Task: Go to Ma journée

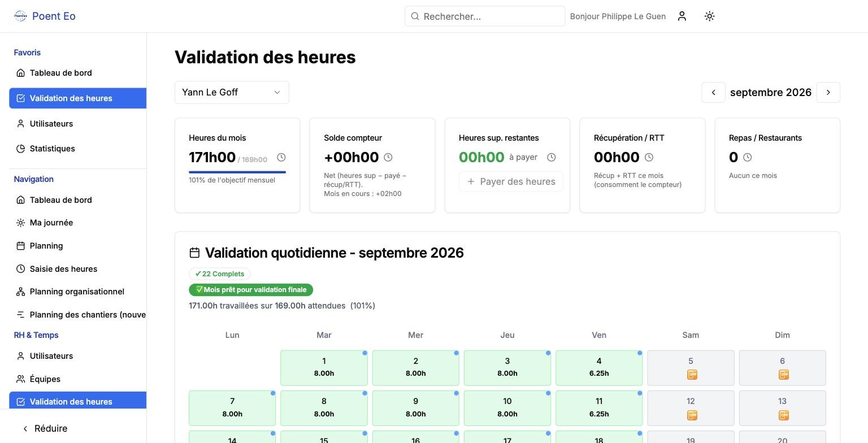Action: (x=77, y=223)
